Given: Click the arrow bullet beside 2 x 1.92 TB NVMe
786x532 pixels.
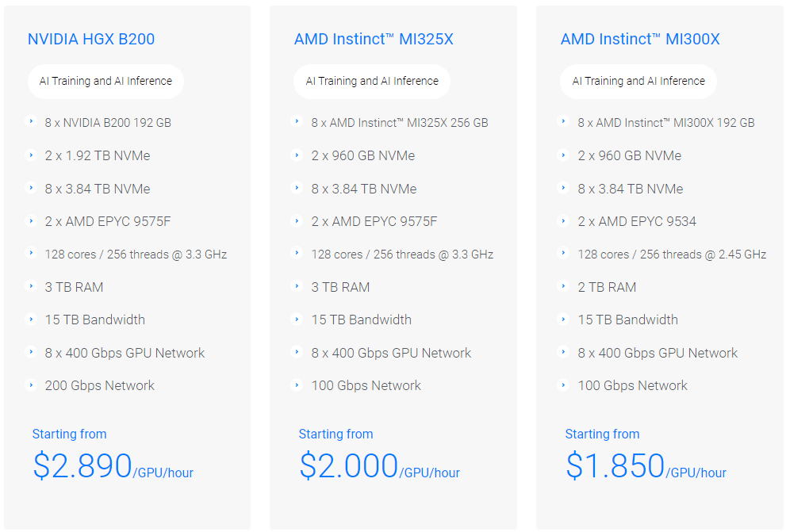Looking at the screenshot, I should point(31,155).
